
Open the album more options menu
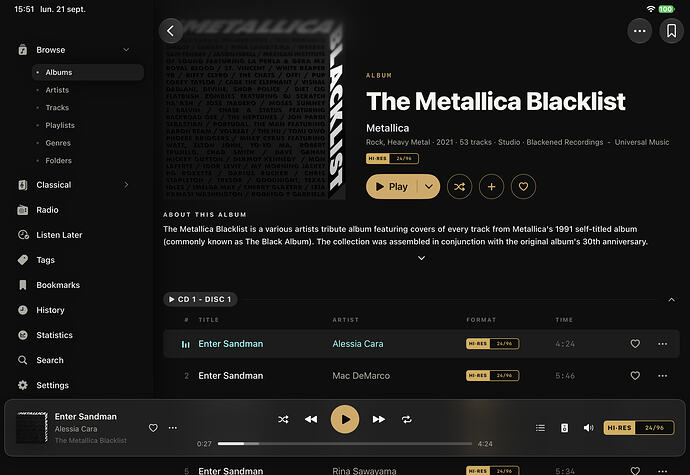pos(639,31)
